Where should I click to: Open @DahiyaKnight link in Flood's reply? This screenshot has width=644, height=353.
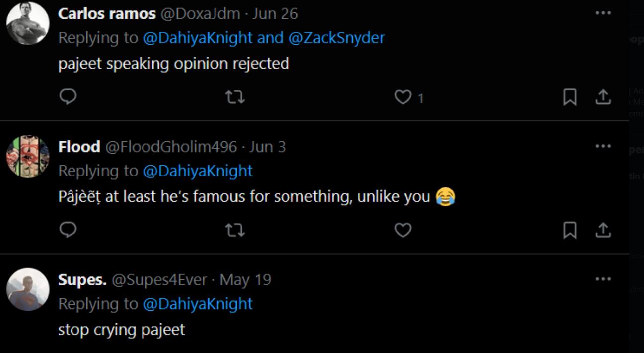(x=198, y=171)
